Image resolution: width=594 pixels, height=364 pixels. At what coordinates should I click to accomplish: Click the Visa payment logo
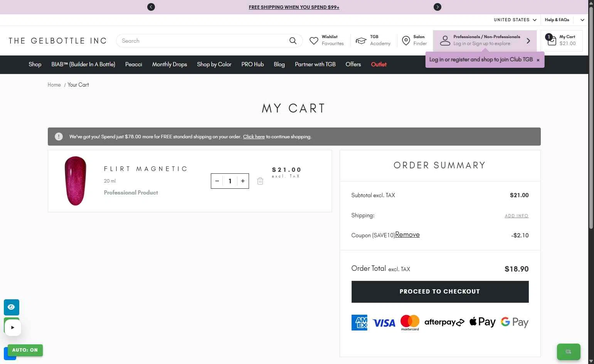pyautogui.click(x=384, y=323)
